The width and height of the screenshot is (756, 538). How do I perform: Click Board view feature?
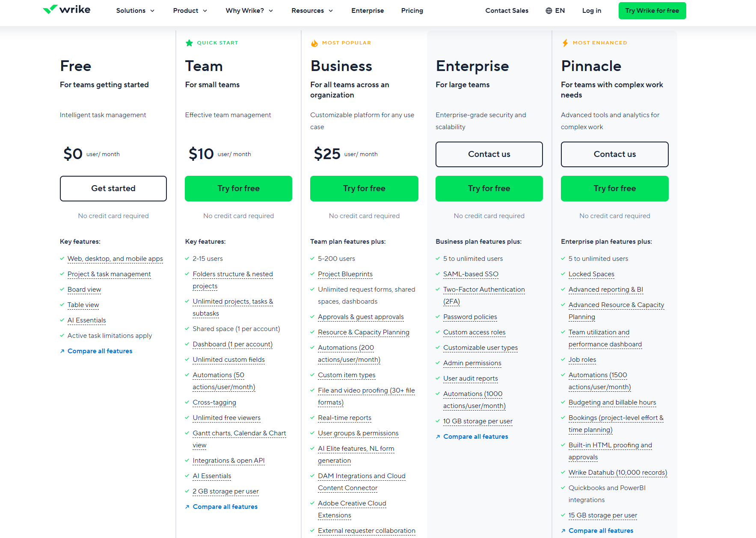pos(84,290)
